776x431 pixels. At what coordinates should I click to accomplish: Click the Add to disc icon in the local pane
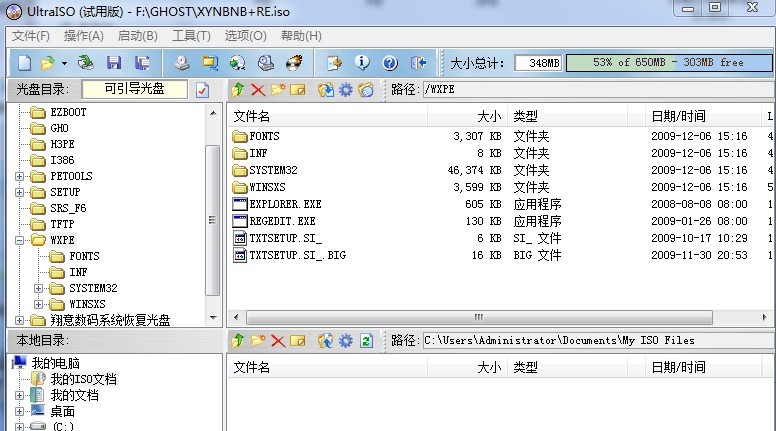coord(326,340)
